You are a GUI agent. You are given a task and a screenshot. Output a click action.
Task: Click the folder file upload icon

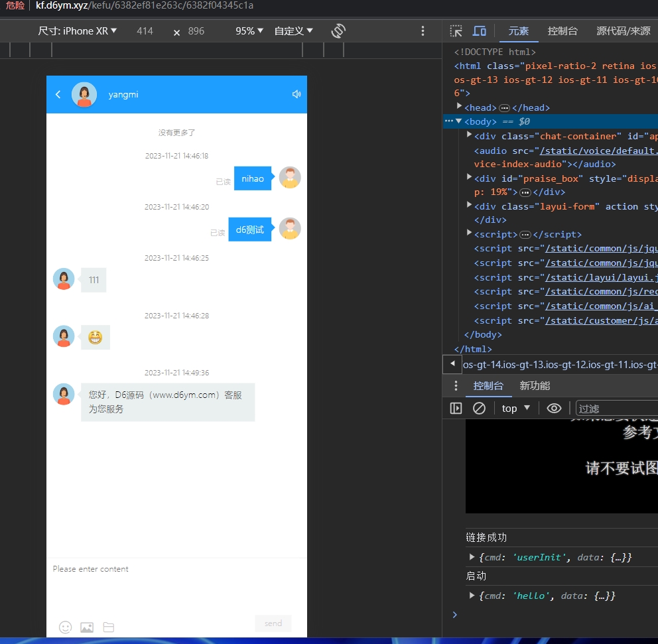pyautogui.click(x=108, y=627)
